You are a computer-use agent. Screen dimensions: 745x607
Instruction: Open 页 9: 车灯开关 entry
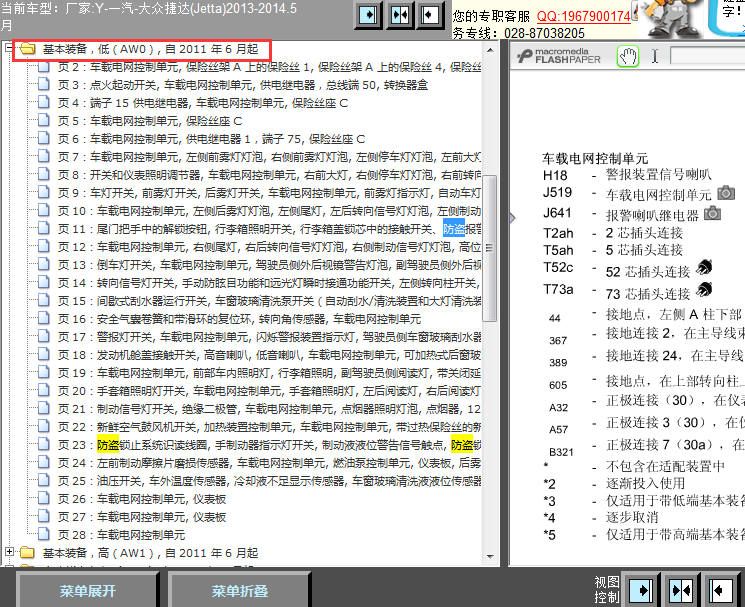click(x=269, y=193)
